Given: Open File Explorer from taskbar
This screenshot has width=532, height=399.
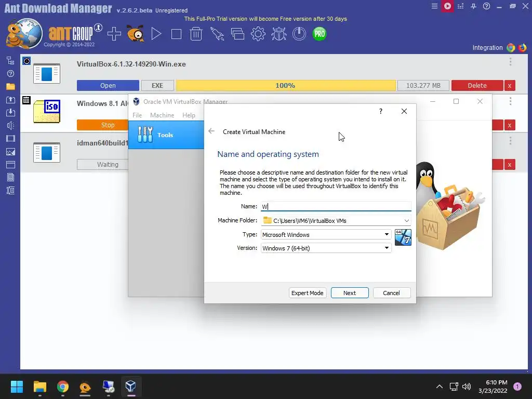Looking at the screenshot, I should (x=39, y=387).
